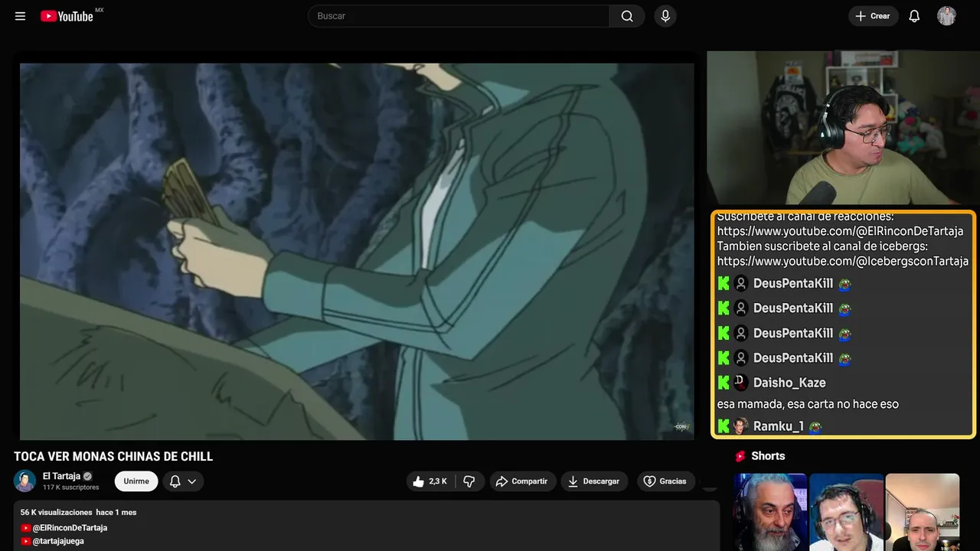The height and width of the screenshot is (551, 980).
Task: Expand the channel notification bell dropdown
Action: pyautogui.click(x=183, y=481)
